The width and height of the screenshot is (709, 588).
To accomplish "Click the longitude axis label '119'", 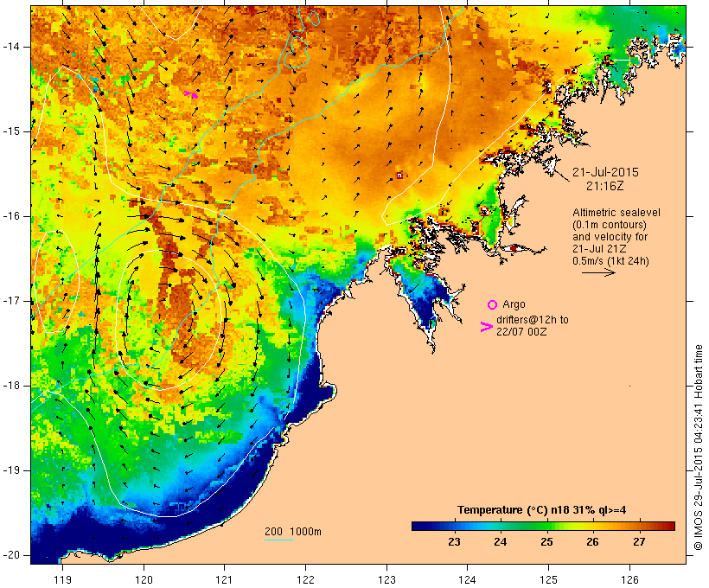I will (62, 579).
